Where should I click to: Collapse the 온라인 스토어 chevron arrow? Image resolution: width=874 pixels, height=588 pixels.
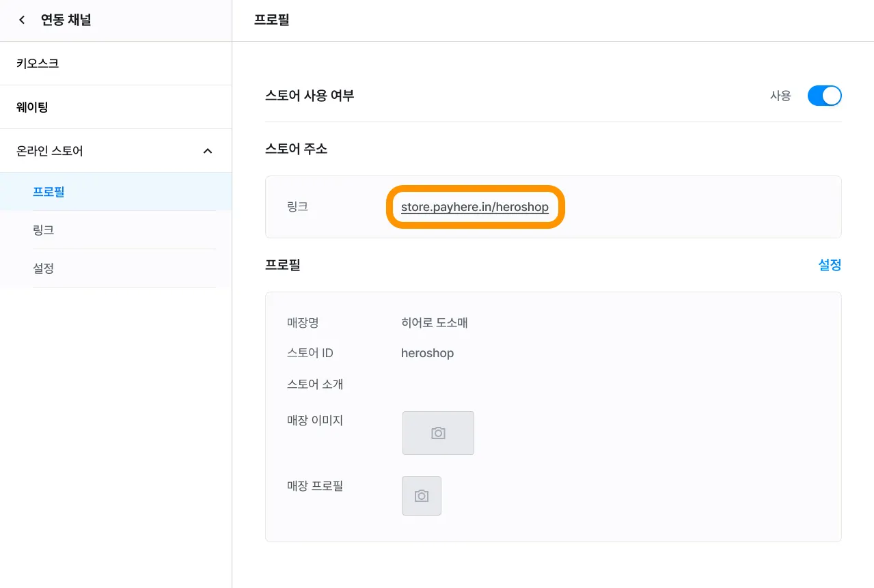[208, 151]
